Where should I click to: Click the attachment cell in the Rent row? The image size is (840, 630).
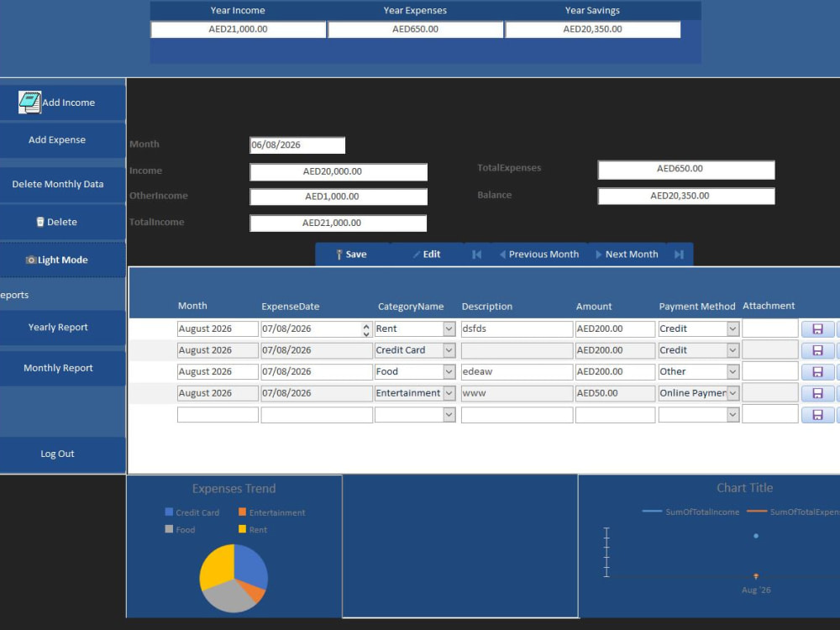769,329
